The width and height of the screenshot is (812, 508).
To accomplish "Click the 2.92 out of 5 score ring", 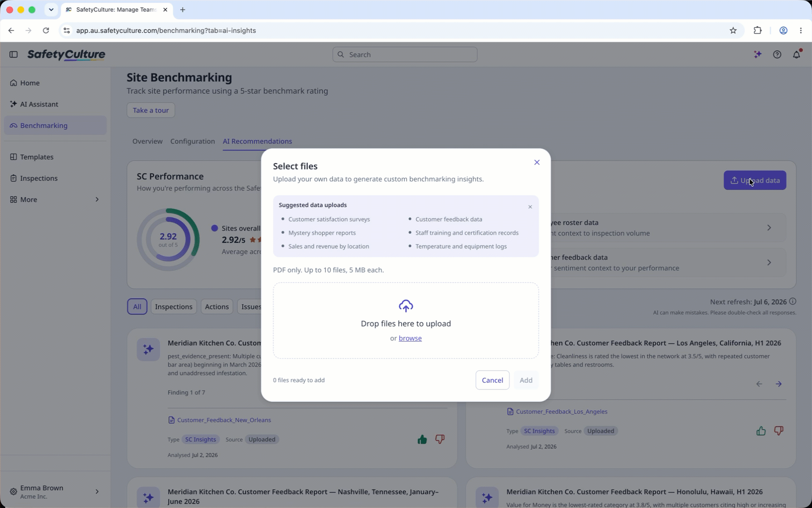I will (168, 239).
